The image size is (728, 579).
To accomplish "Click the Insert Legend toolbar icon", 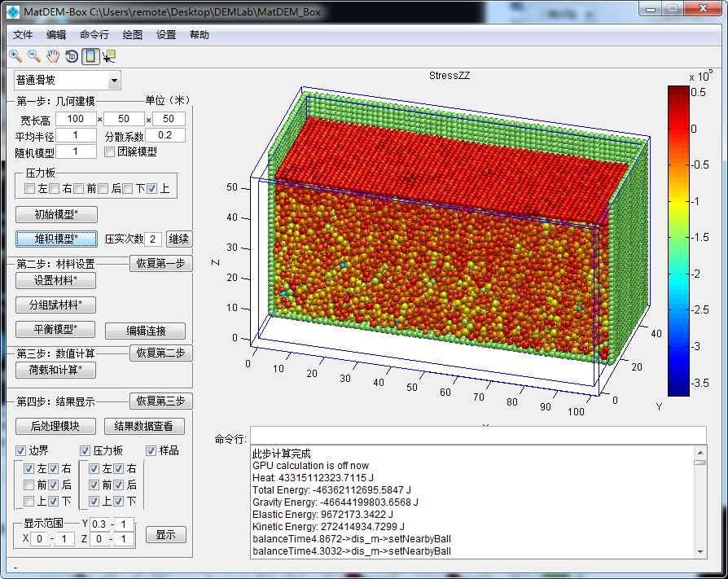I will coord(109,56).
